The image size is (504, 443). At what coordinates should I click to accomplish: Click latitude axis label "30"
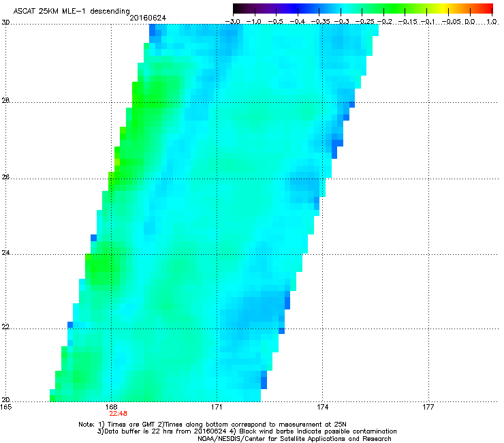(5, 22)
